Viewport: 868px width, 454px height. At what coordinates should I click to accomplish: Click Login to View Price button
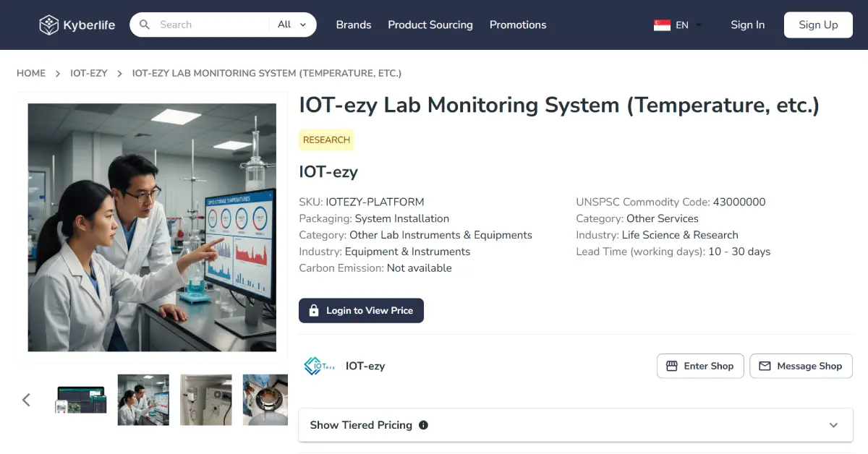point(361,310)
